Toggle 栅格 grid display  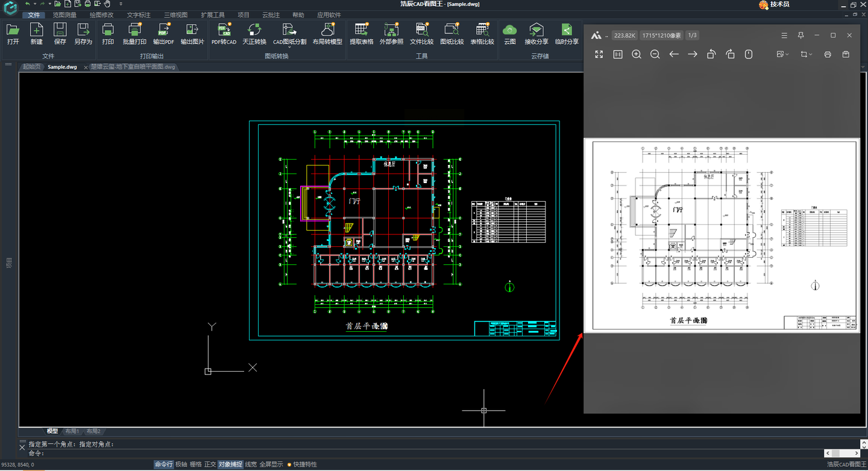[x=195, y=464]
